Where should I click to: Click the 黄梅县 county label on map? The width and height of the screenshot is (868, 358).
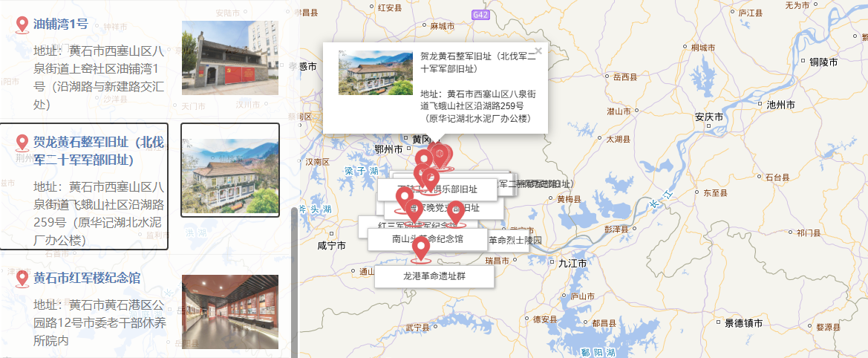pos(569,199)
